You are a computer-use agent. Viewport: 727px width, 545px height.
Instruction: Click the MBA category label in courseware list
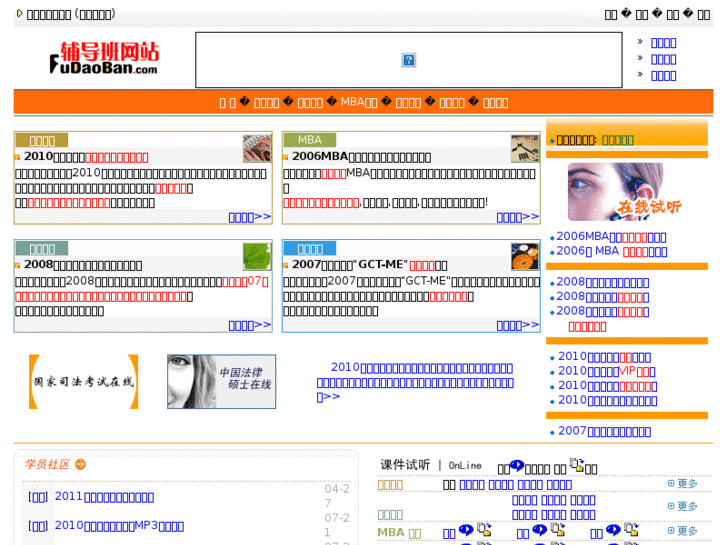(399, 532)
